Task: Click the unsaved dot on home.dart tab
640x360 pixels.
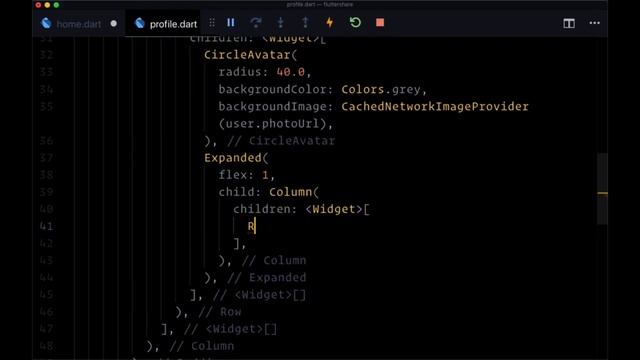Action: click(113, 24)
